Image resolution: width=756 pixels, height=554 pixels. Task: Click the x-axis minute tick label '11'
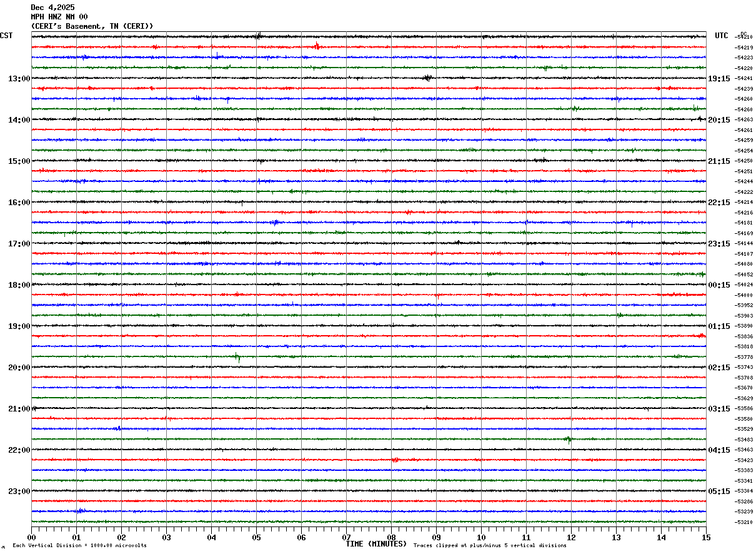coord(526,537)
